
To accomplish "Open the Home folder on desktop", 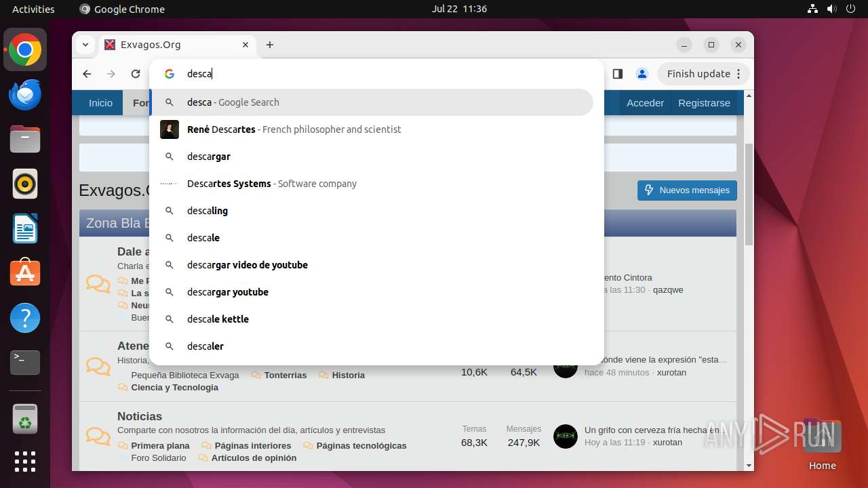I will (x=822, y=445).
